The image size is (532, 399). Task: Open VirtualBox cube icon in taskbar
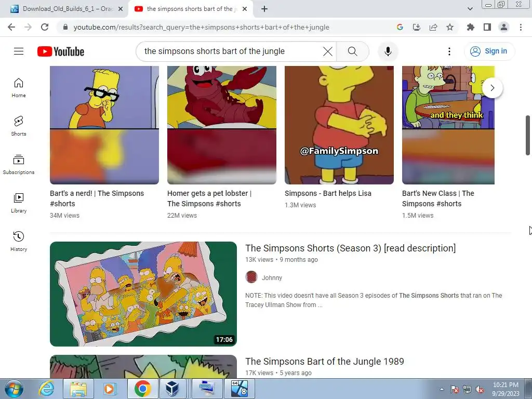[x=172, y=389]
